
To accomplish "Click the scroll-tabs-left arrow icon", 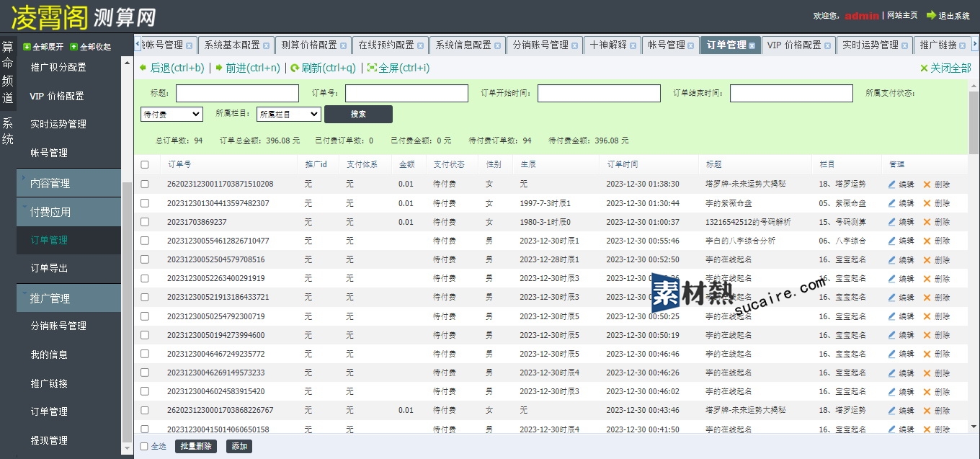I will pyautogui.click(x=138, y=45).
